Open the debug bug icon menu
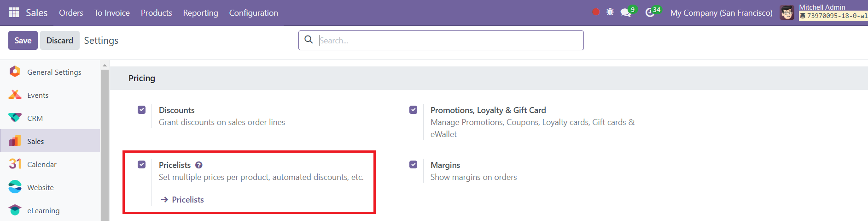 [x=610, y=12]
